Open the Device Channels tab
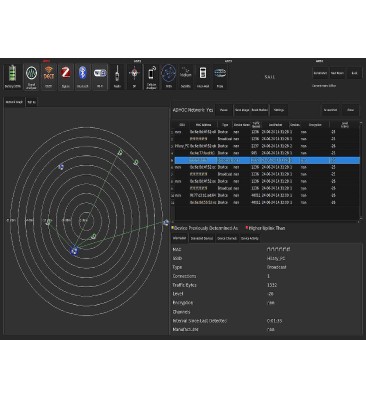Image resolution: width=366 pixels, height=398 pixels. [x=227, y=238]
